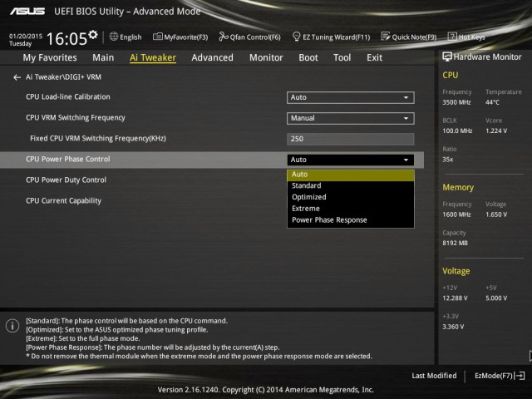Click Ratio value 35x
The width and height of the screenshot is (532, 399).
(x=447, y=160)
